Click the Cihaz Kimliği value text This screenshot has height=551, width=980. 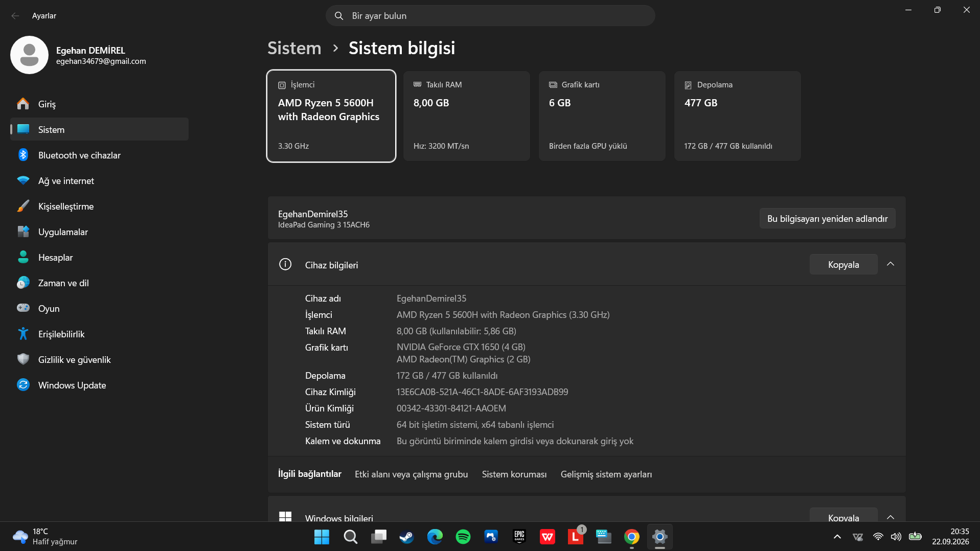tap(482, 392)
